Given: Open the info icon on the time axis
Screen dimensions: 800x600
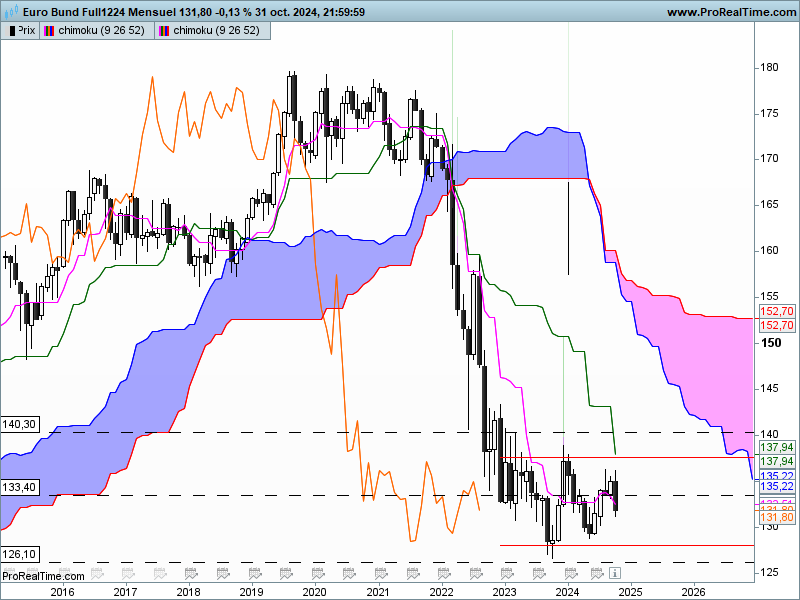Looking at the screenshot, I should [x=615, y=572].
